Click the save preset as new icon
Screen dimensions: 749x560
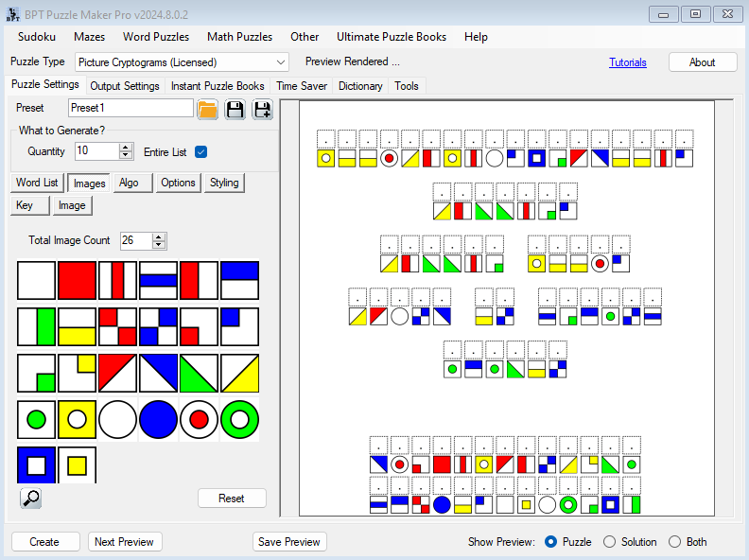coord(262,109)
